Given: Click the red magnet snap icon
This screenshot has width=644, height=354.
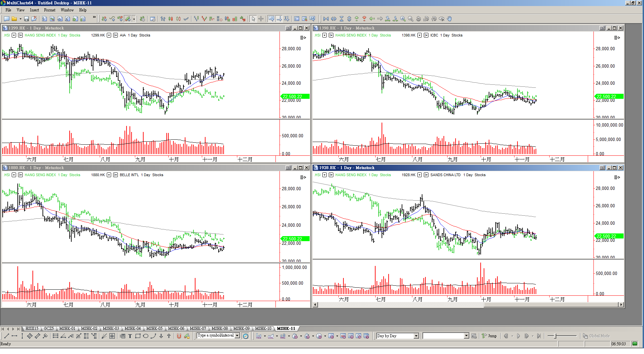Looking at the screenshot, I should (x=179, y=336).
